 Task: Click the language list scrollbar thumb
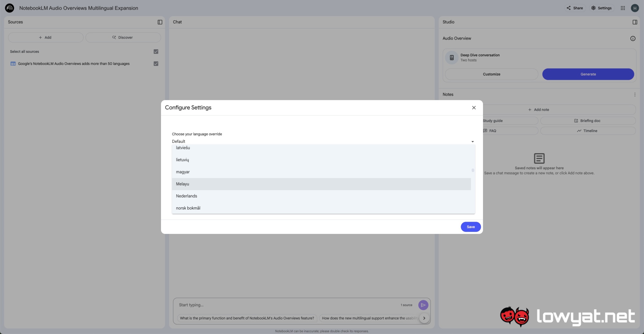(x=473, y=170)
